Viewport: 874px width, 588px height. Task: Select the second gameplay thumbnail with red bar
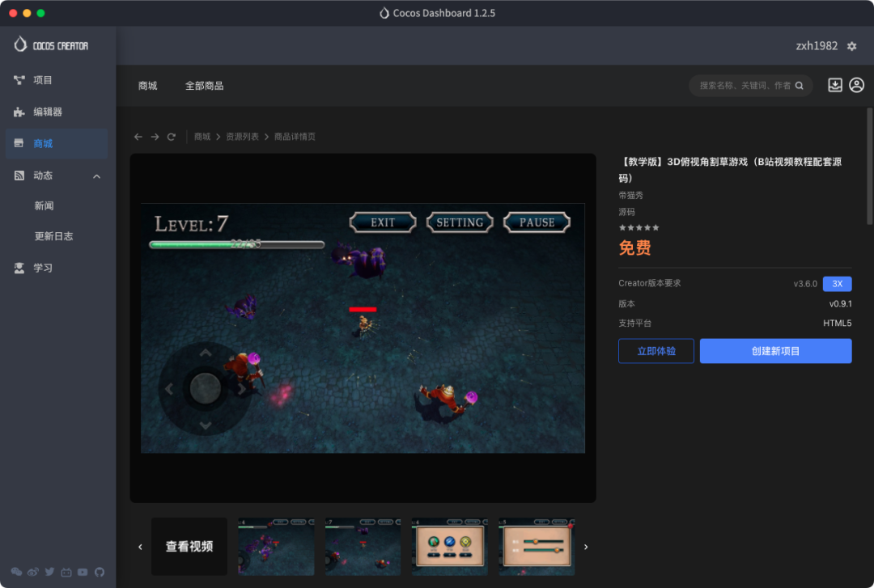363,547
